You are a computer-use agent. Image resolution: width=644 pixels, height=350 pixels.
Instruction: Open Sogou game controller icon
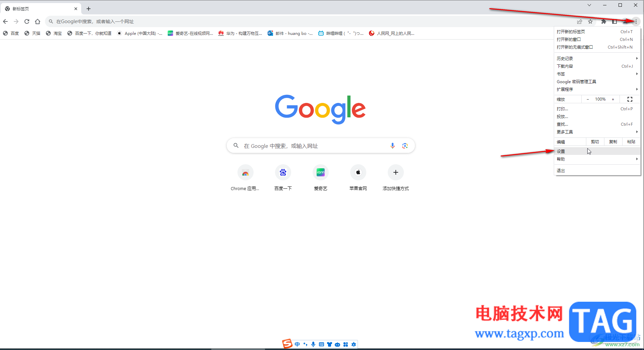[x=337, y=344]
